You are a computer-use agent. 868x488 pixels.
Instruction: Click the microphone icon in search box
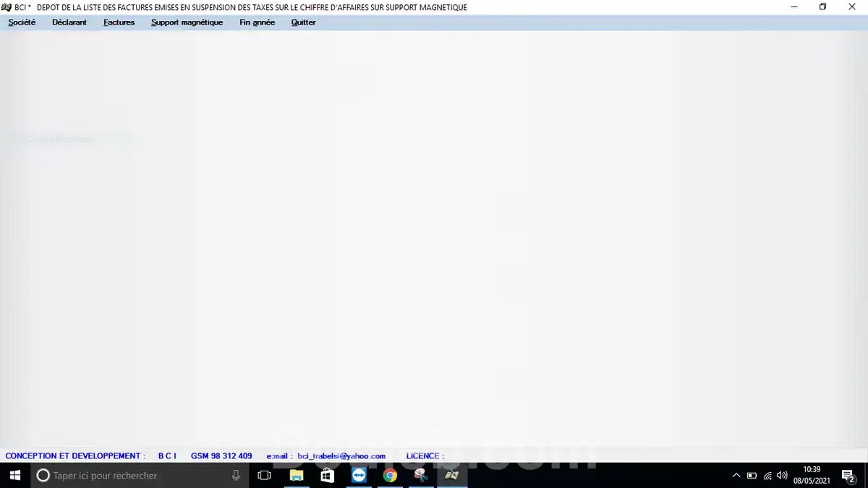pyautogui.click(x=236, y=475)
